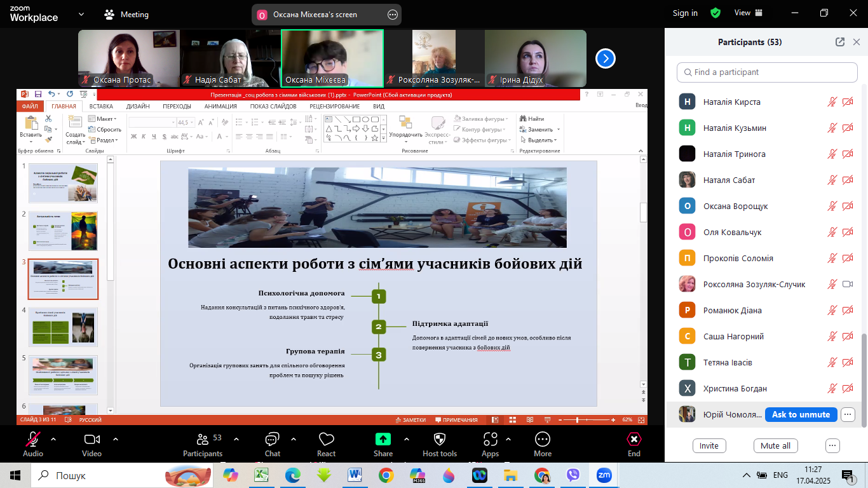Pop out the Participants panel
The width and height of the screenshot is (868, 488).
839,42
